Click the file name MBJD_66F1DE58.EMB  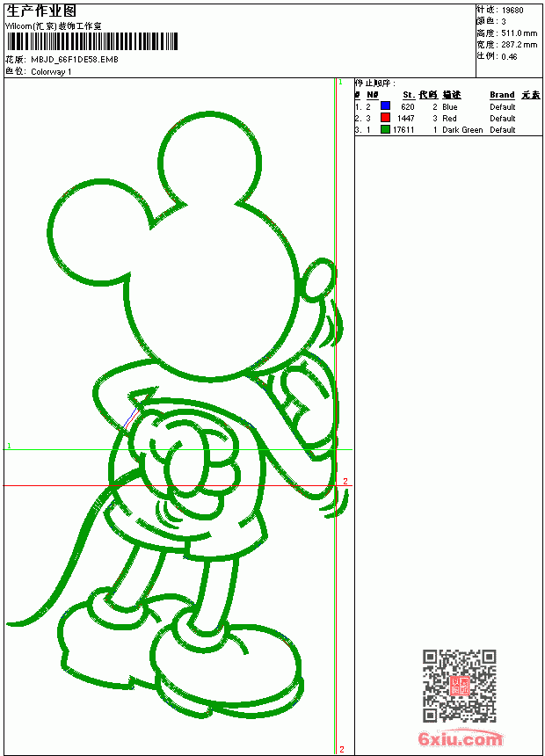(x=74, y=60)
